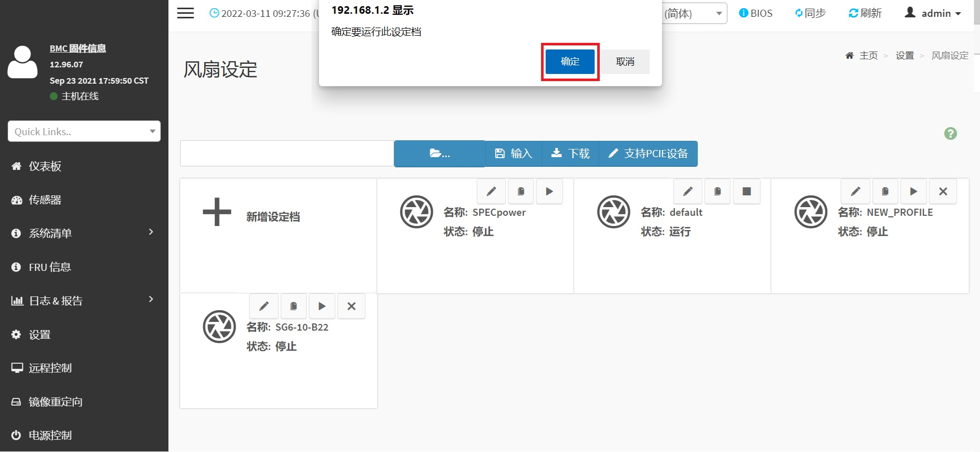
Task: Click the 同步 sync button
Action: pyautogui.click(x=810, y=13)
